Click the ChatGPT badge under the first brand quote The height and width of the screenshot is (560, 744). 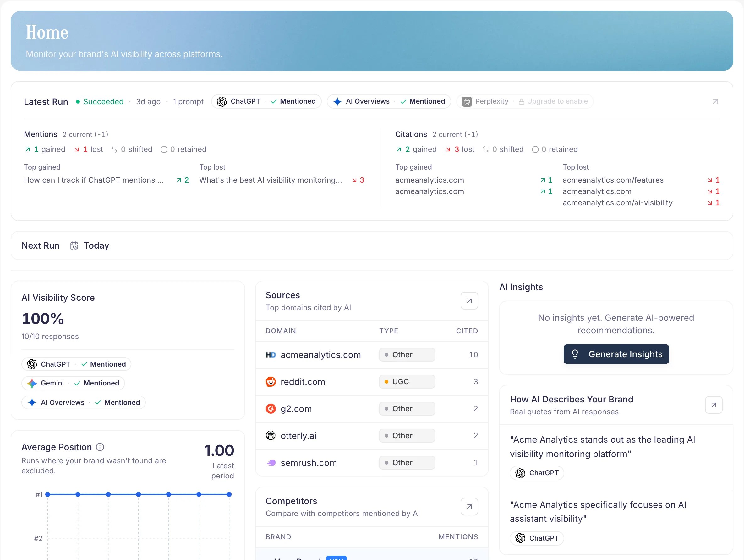tap(536, 473)
